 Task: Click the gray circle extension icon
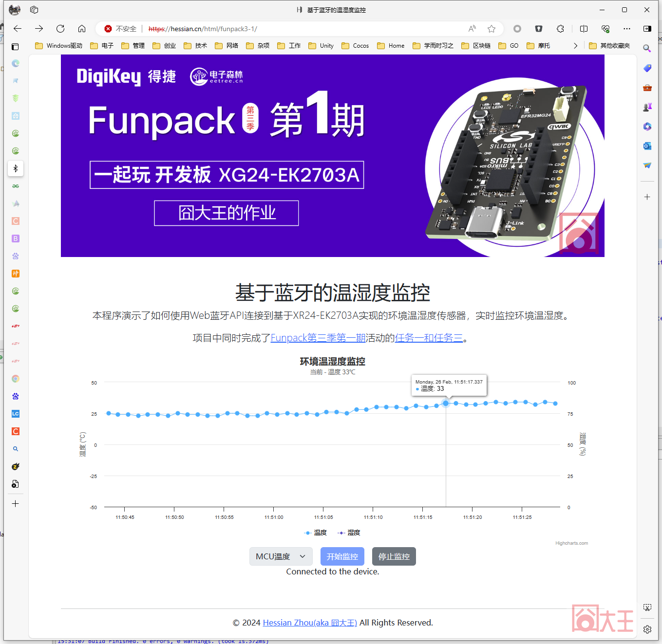(517, 29)
